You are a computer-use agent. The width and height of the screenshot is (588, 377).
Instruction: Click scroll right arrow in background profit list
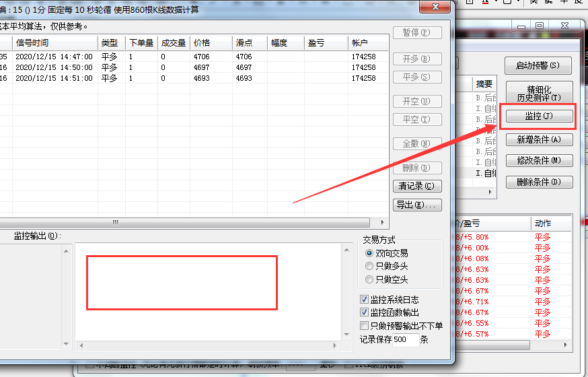point(566,345)
